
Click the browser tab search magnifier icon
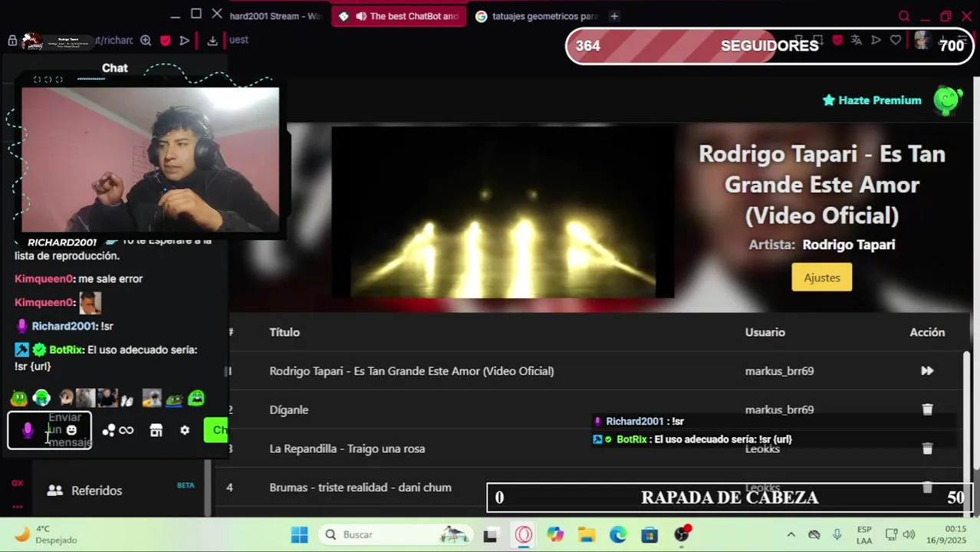pyautogui.click(x=904, y=16)
